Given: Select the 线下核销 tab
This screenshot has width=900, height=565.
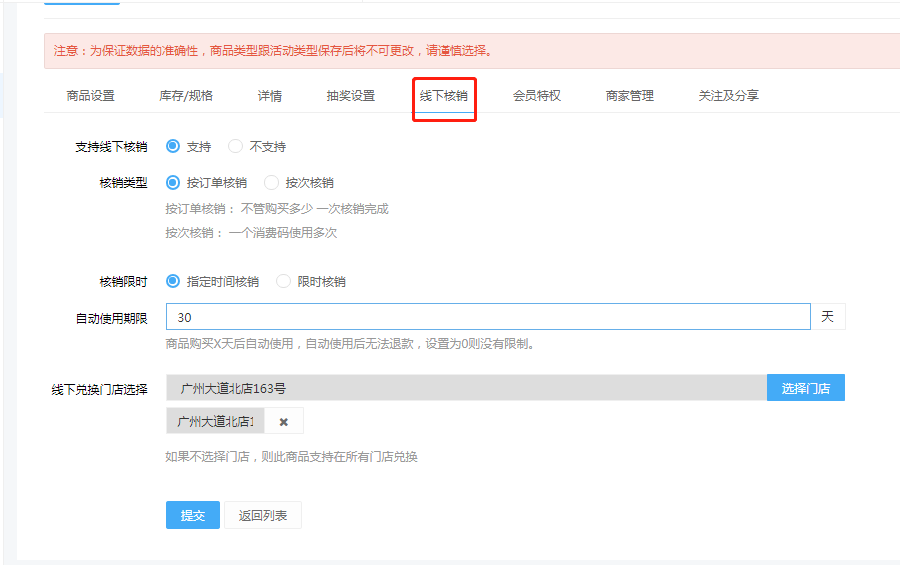Looking at the screenshot, I should (x=444, y=96).
